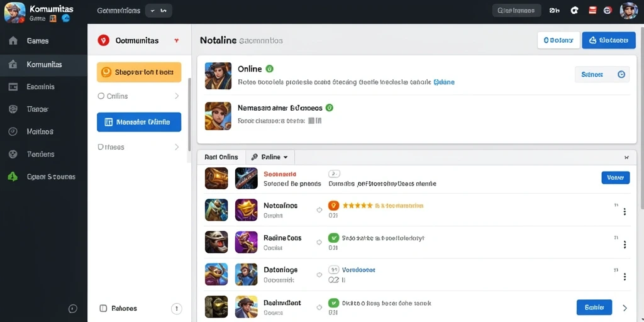Click the clock icon inside Sidnoe button
This screenshot has height=322, width=644.
621,74
